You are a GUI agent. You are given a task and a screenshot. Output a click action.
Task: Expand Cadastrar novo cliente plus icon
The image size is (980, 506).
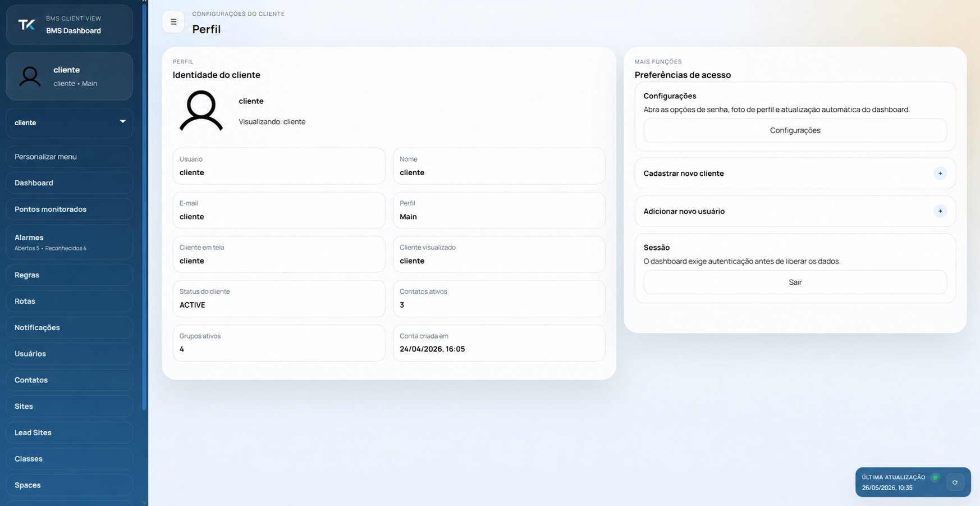click(x=940, y=174)
